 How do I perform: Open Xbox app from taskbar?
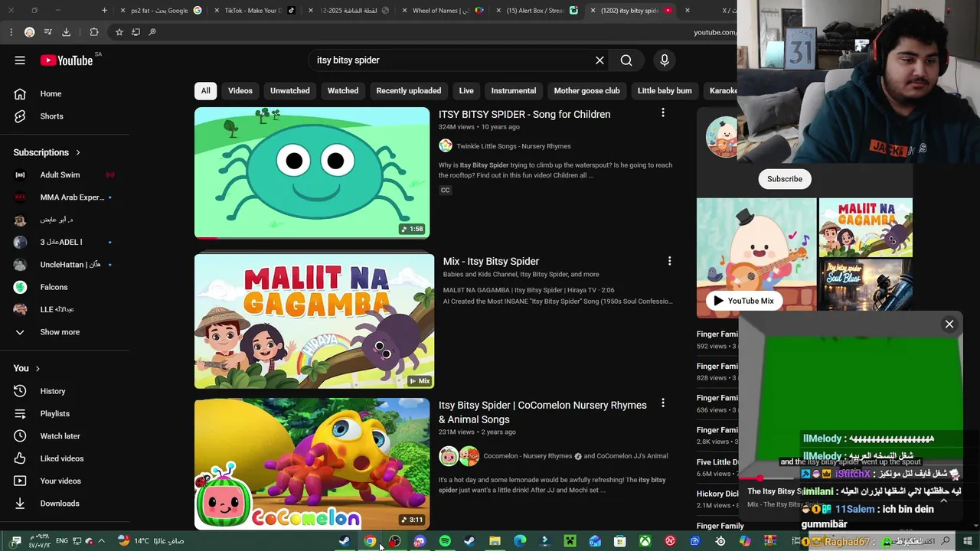(x=645, y=541)
